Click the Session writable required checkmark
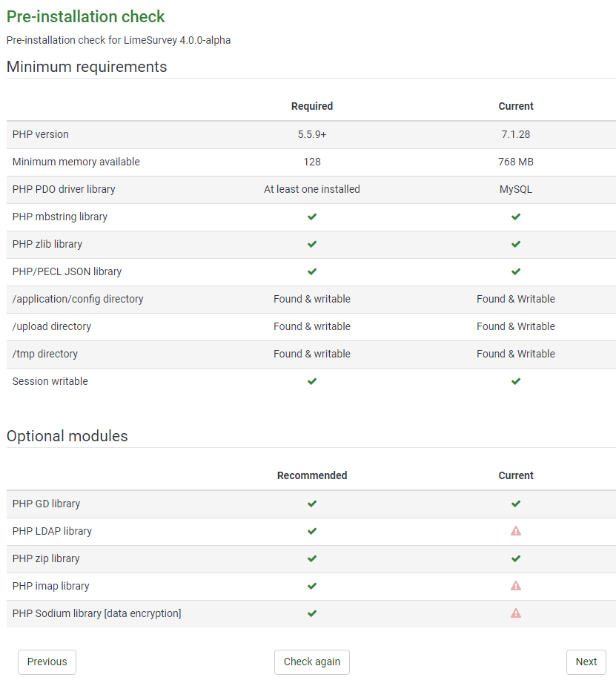Viewport: 616px width, 686px height. pos(312,381)
